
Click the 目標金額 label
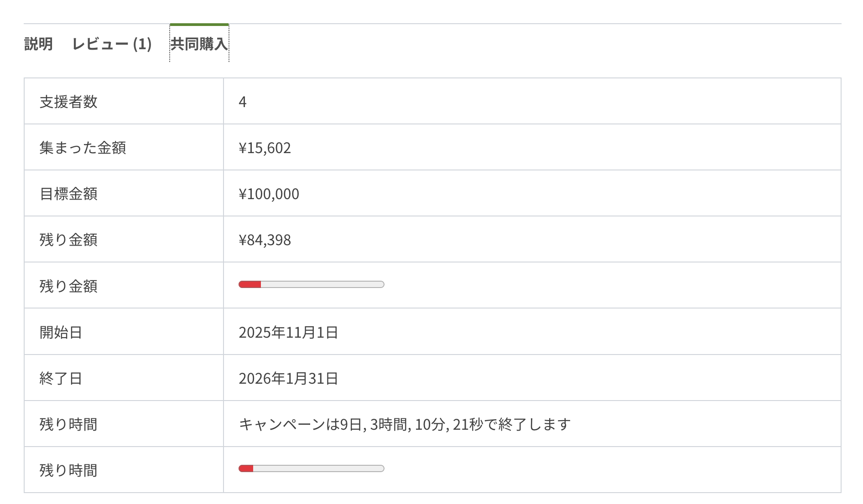[68, 194]
